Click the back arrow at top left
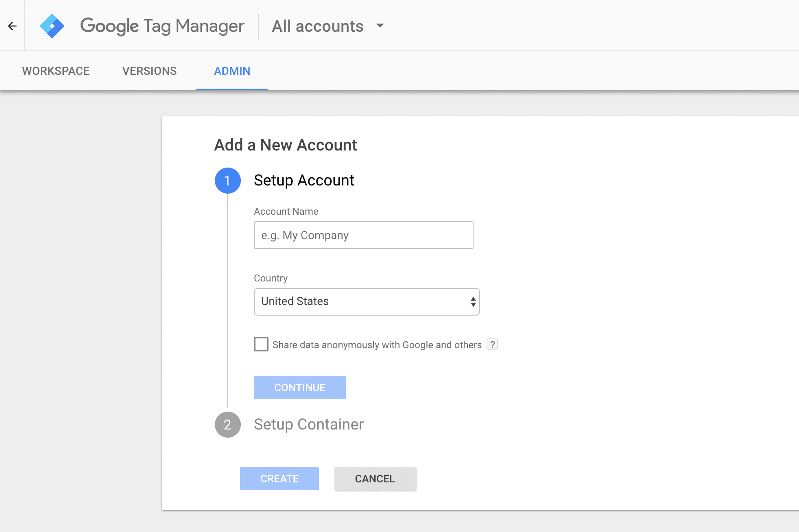The width and height of the screenshot is (799, 532). (12, 26)
